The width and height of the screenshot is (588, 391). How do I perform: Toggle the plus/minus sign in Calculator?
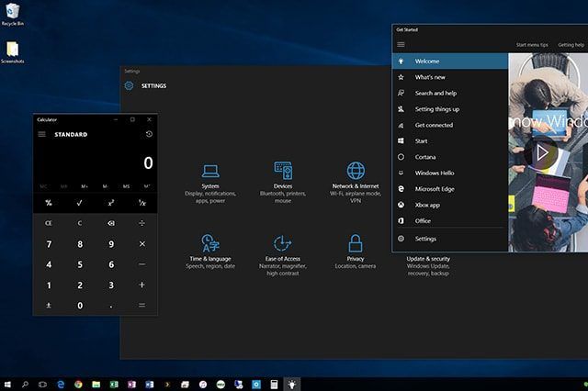49,306
